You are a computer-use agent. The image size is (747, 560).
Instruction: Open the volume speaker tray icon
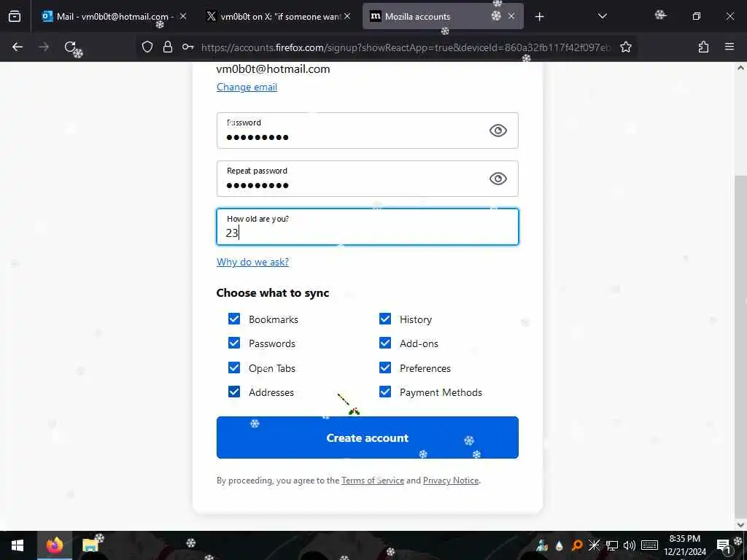click(630, 545)
